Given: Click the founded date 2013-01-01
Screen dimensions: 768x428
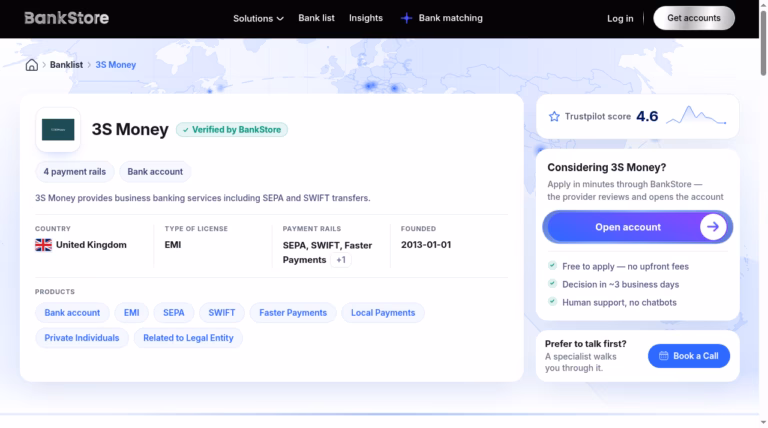Looking at the screenshot, I should click(x=426, y=245).
